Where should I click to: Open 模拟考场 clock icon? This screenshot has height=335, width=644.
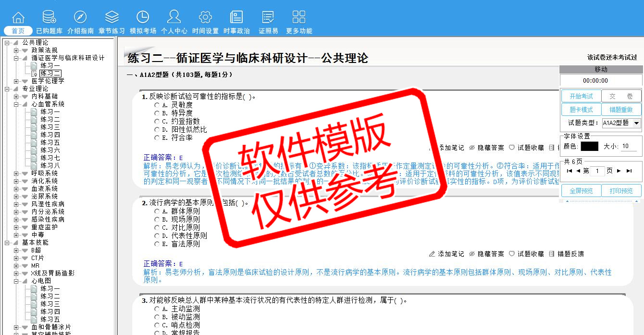143,18
